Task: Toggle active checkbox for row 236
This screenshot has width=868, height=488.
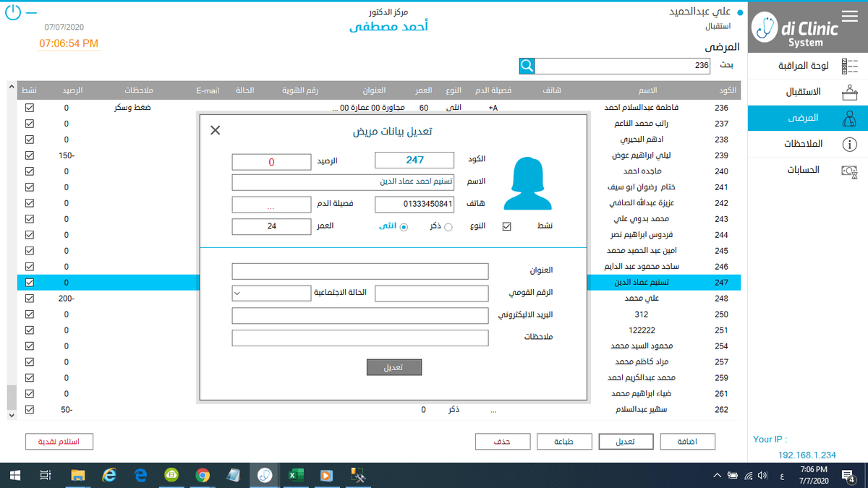Action: click(30, 107)
